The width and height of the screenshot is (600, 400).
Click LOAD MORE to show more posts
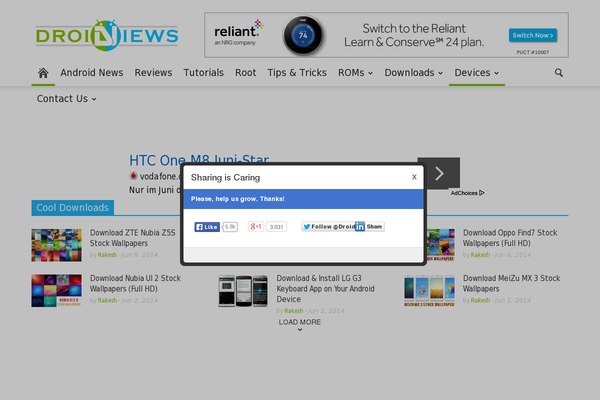pos(300,324)
